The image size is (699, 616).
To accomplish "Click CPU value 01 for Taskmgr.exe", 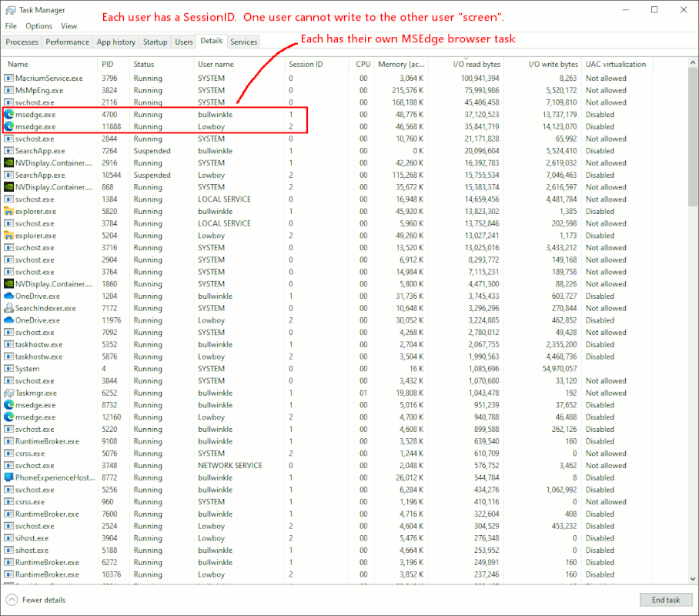I will click(x=363, y=393).
